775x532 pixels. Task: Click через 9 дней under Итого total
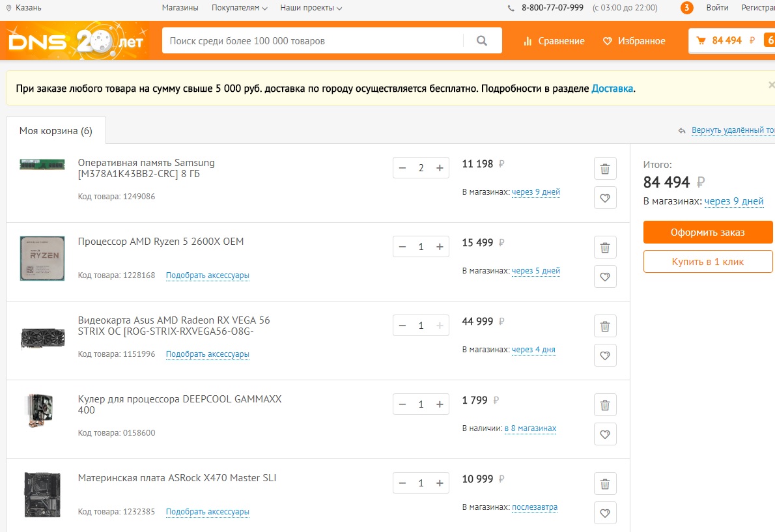coord(734,202)
